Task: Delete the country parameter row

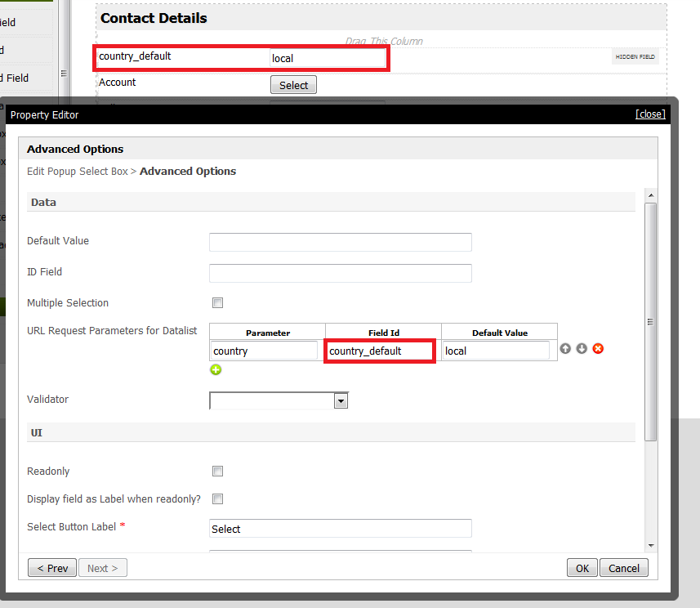Action: [598, 348]
